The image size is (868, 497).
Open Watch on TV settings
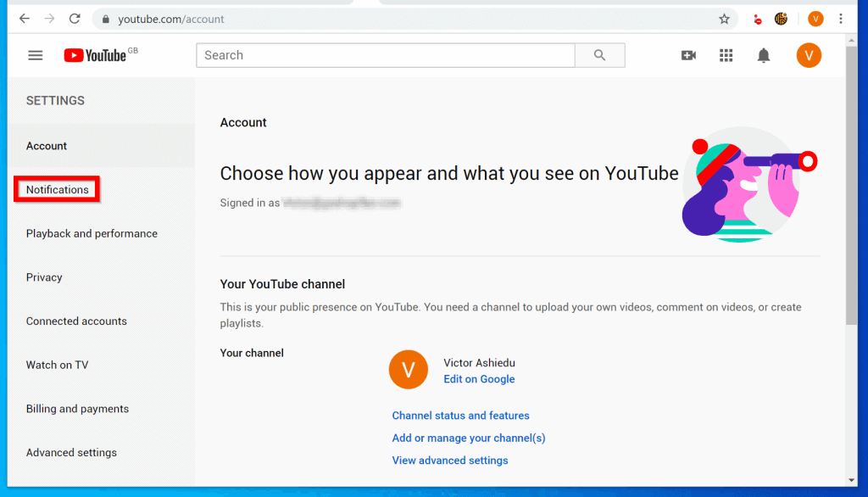(57, 365)
